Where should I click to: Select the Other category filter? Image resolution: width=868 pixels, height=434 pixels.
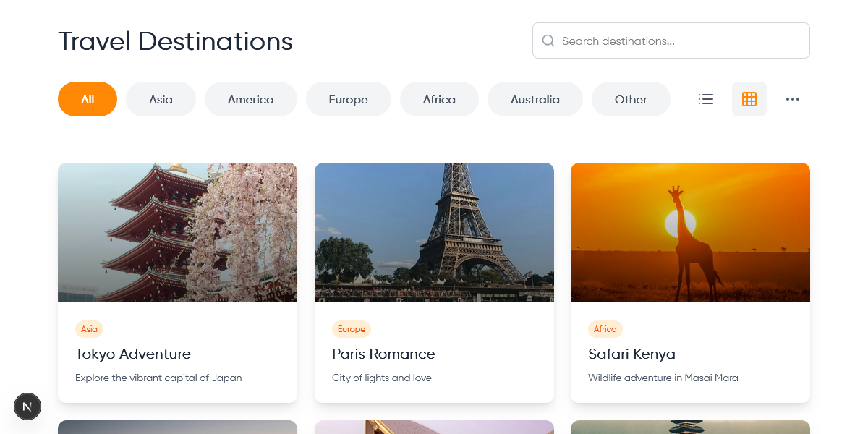(x=631, y=99)
